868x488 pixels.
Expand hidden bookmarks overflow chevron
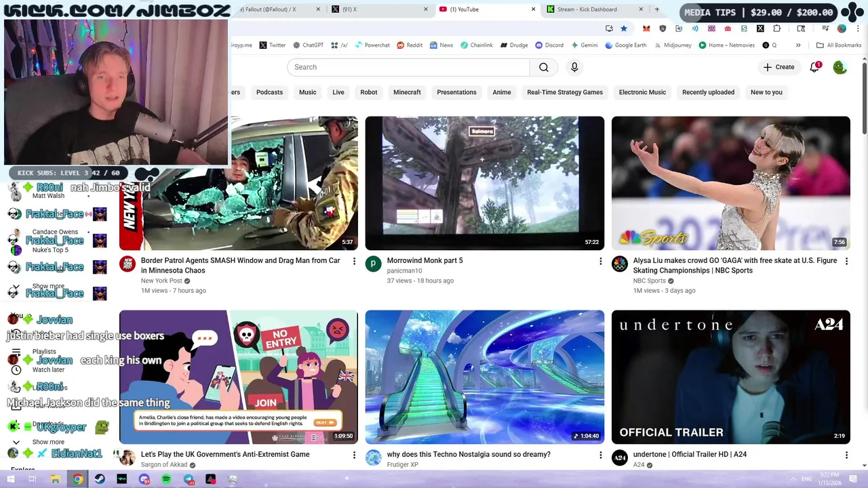[x=798, y=45]
